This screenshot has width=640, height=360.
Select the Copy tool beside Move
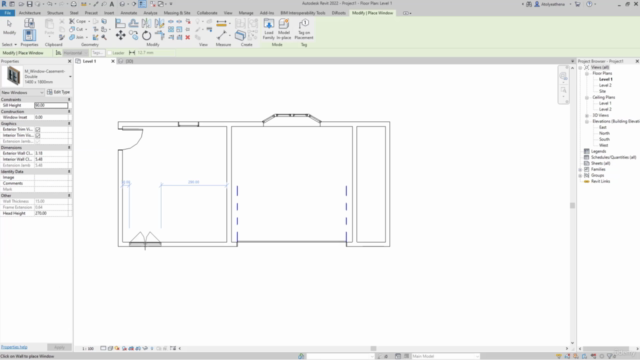tap(133, 36)
